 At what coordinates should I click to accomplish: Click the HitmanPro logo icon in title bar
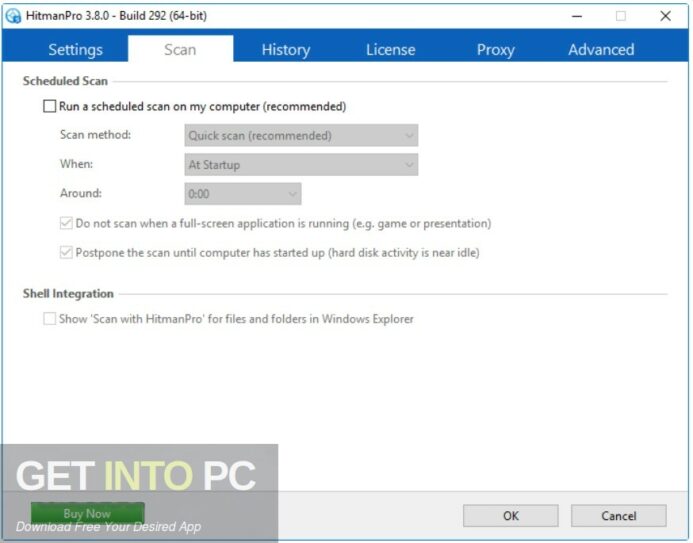14,16
